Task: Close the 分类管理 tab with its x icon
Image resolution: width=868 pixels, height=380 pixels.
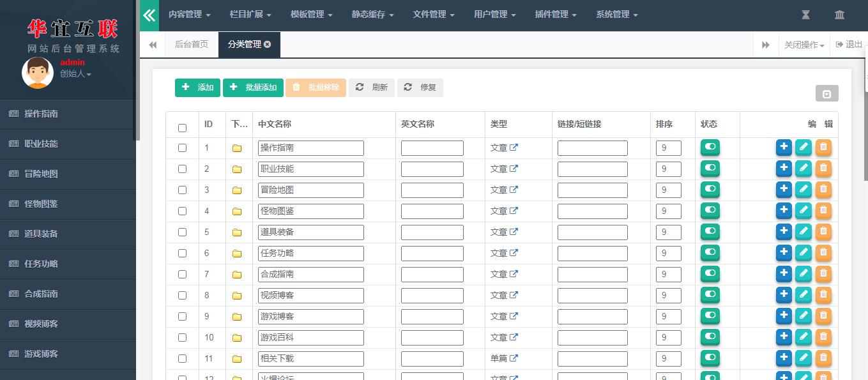Action: pyautogui.click(x=267, y=45)
